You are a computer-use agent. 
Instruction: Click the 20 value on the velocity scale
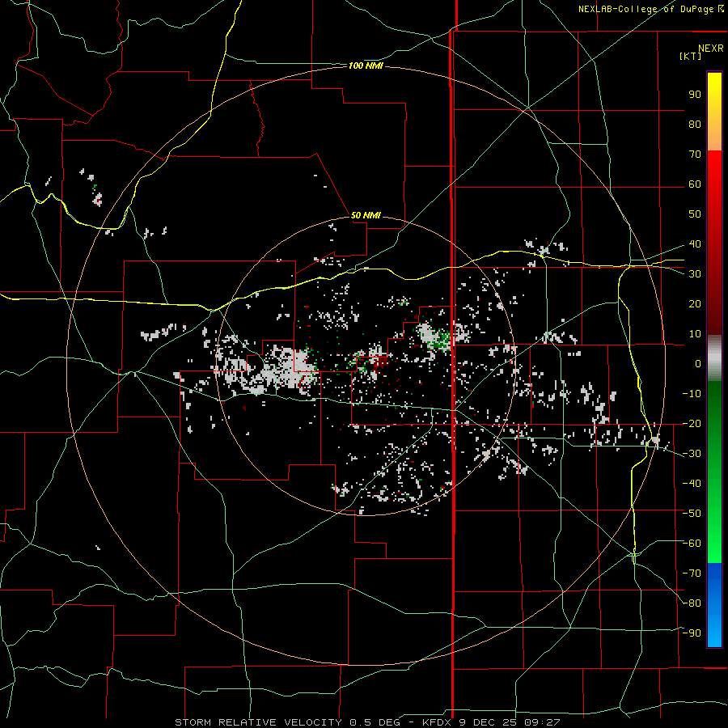(695, 304)
